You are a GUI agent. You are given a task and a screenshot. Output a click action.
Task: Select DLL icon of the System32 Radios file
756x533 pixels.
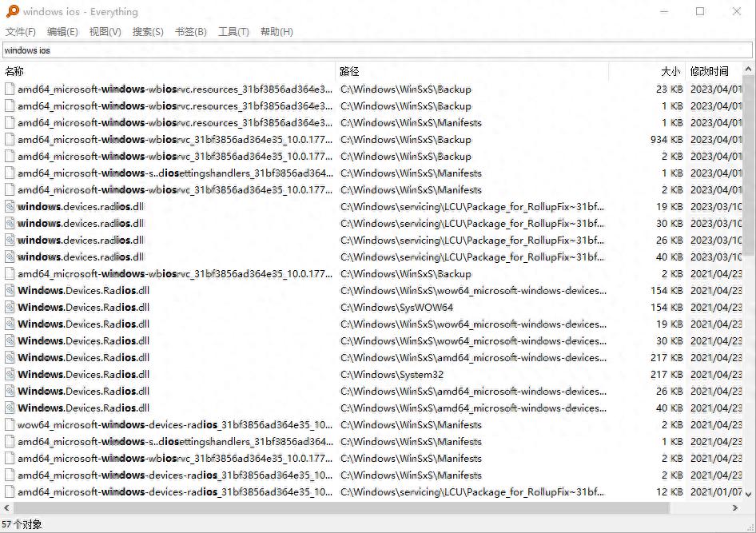pos(10,375)
